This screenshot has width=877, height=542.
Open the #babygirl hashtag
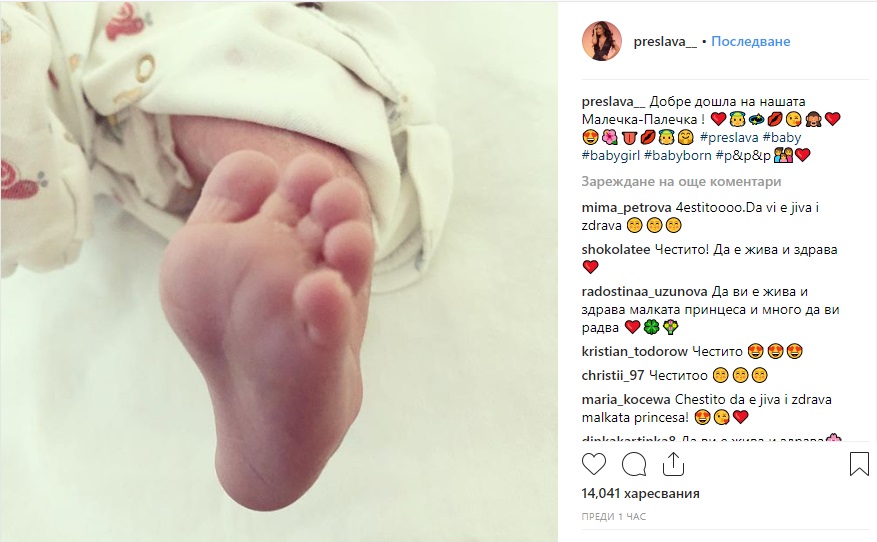[x=610, y=155]
